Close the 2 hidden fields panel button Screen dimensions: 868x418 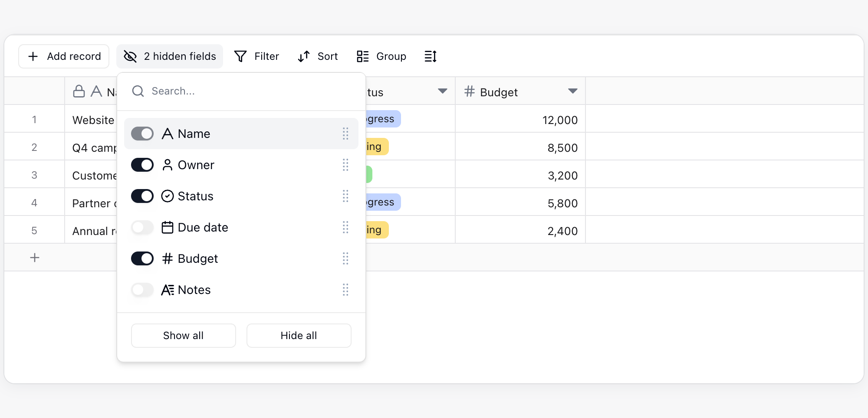pos(170,56)
